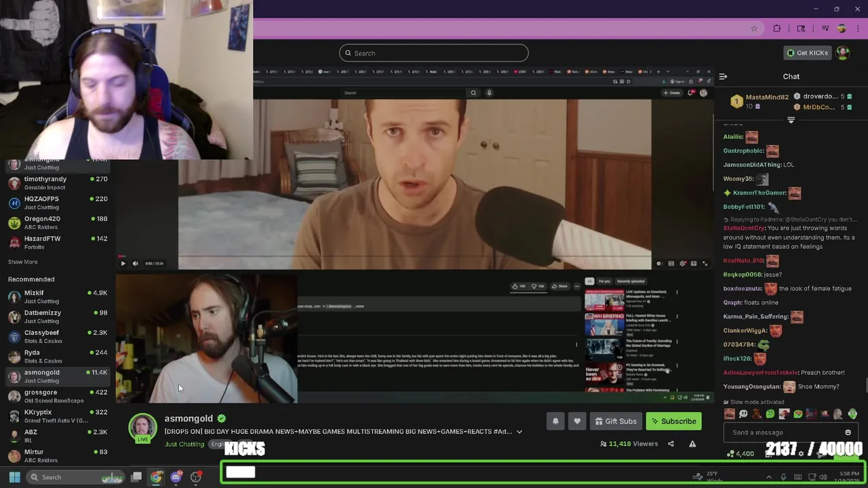Expand the stream title chevron

click(519, 432)
